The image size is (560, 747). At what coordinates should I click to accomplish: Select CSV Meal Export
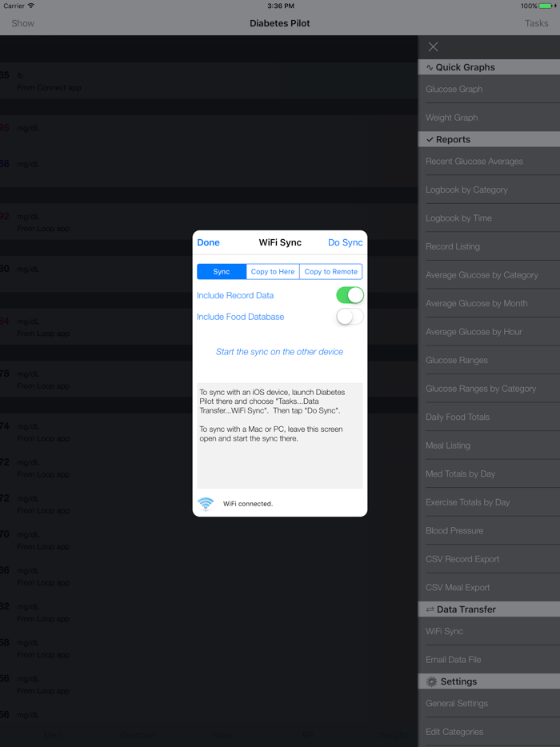pyautogui.click(x=489, y=587)
